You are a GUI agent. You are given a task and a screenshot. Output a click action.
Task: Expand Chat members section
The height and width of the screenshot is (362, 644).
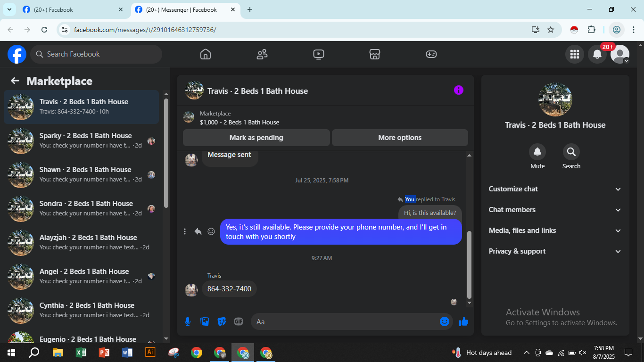[x=555, y=210]
